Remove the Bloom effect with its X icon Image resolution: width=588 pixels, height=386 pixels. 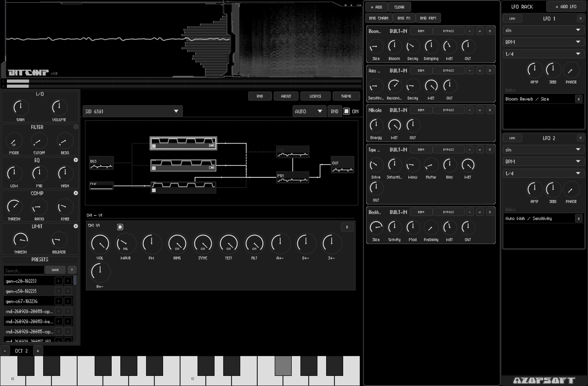click(x=490, y=31)
